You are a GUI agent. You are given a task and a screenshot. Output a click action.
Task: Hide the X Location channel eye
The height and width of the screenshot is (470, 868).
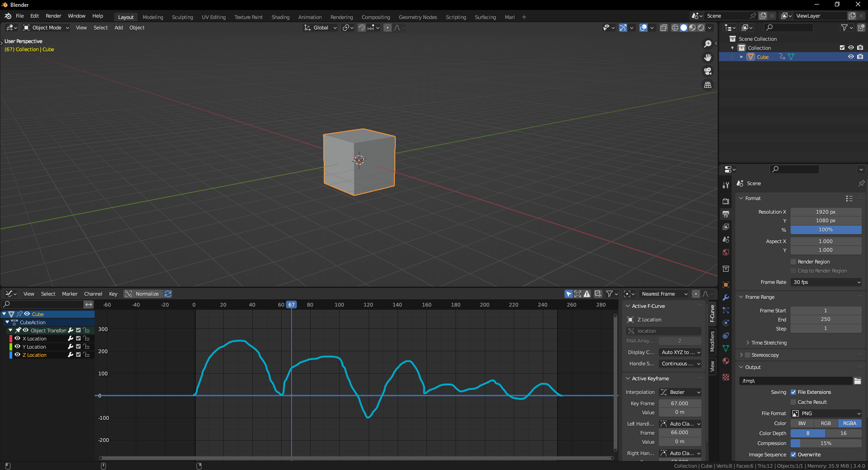click(x=18, y=338)
